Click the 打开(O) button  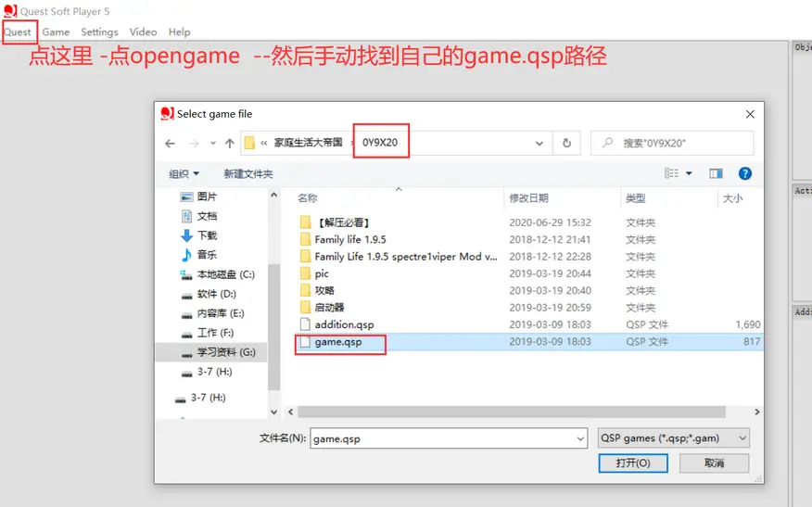[x=633, y=463]
